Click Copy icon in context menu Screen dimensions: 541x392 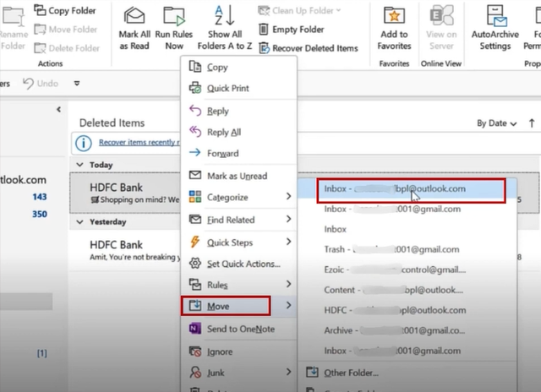tap(195, 66)
